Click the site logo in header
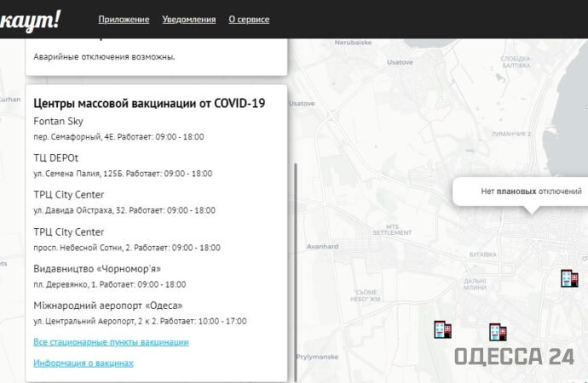 click(x=31, y=17)
